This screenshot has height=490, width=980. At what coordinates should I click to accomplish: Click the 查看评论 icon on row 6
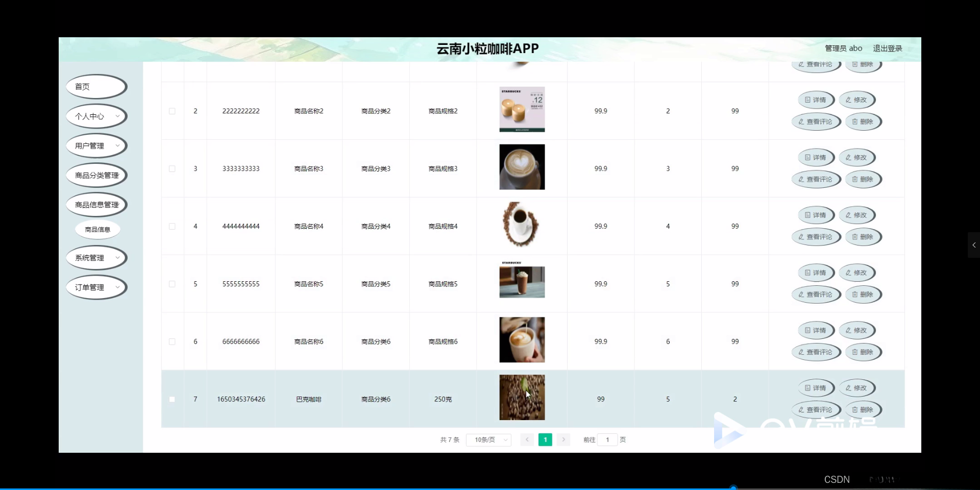(x=816, y=352)
